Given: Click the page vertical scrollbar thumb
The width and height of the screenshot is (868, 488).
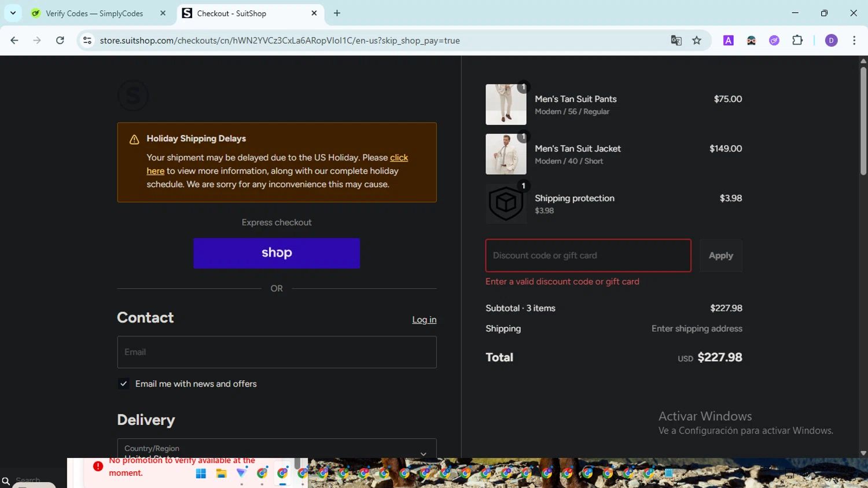Looking at the screenshot, I should click(x=863, y=120).
